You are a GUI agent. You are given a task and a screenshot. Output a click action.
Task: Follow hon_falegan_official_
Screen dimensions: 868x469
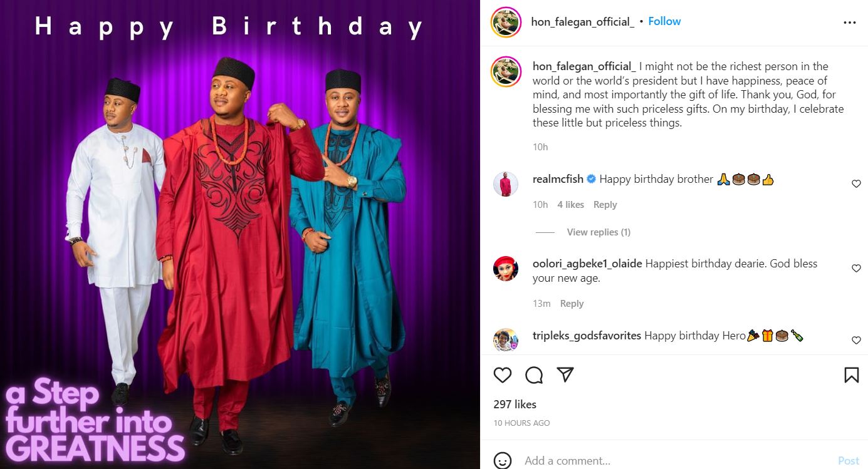(664, 21)
